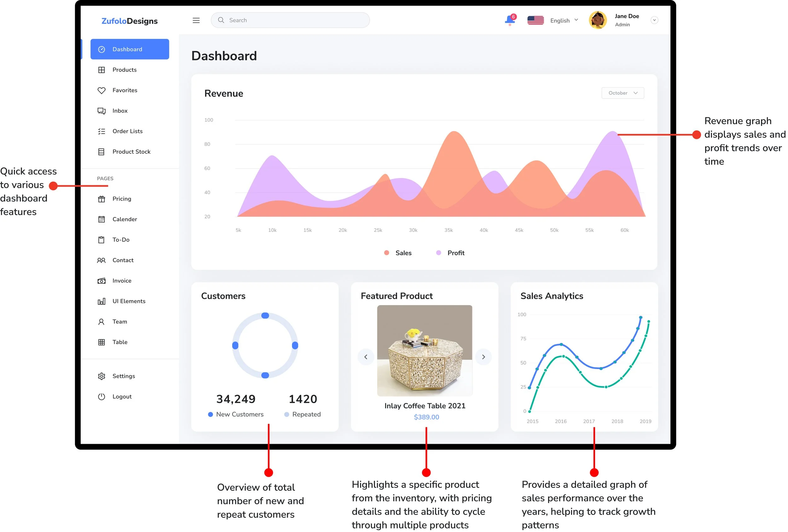Show previous featured product
Image resolution: width=788 pixels, height=532 pixels.
click(x=366, y=357)
